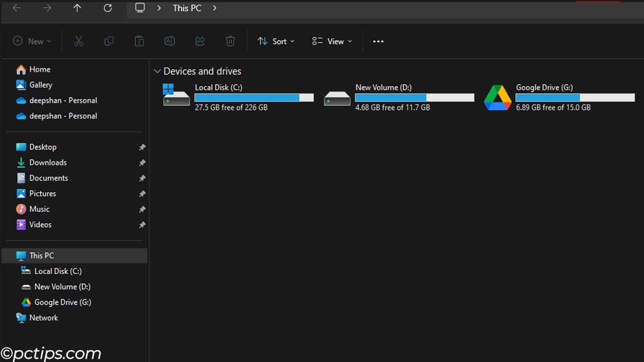The width and height of the screenshot is (644, 362).
Task: Click the pin icon next to Downloads
Action: (142, 163)
